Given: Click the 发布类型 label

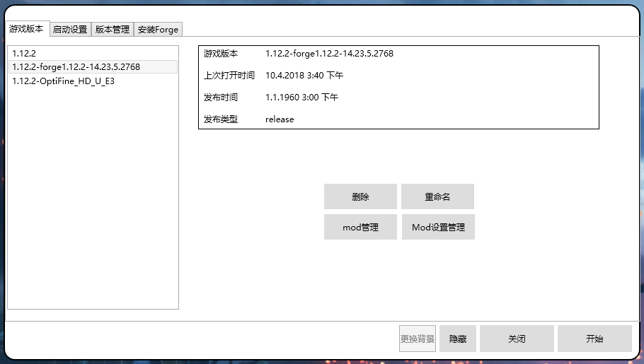Looking at the screenshot, I should click(x=221, y=119).
